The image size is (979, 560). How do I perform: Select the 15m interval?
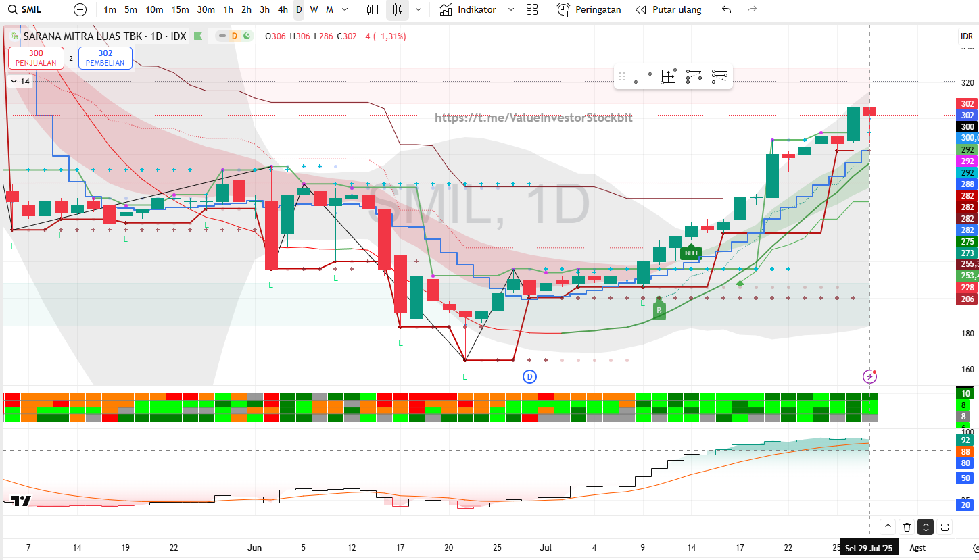[x=180, y=9]
